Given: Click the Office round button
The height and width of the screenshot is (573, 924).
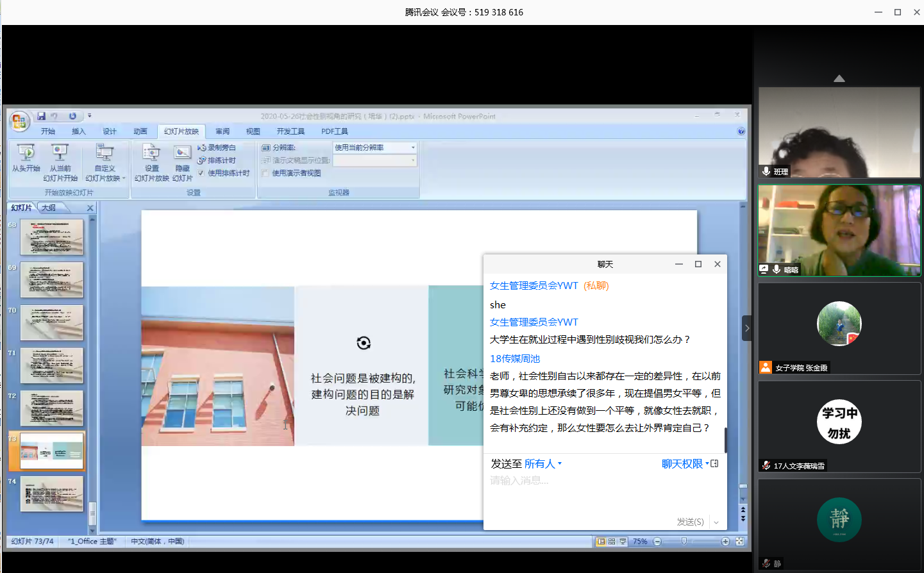Looking at the screenshot, I should [x=19, y=120].
